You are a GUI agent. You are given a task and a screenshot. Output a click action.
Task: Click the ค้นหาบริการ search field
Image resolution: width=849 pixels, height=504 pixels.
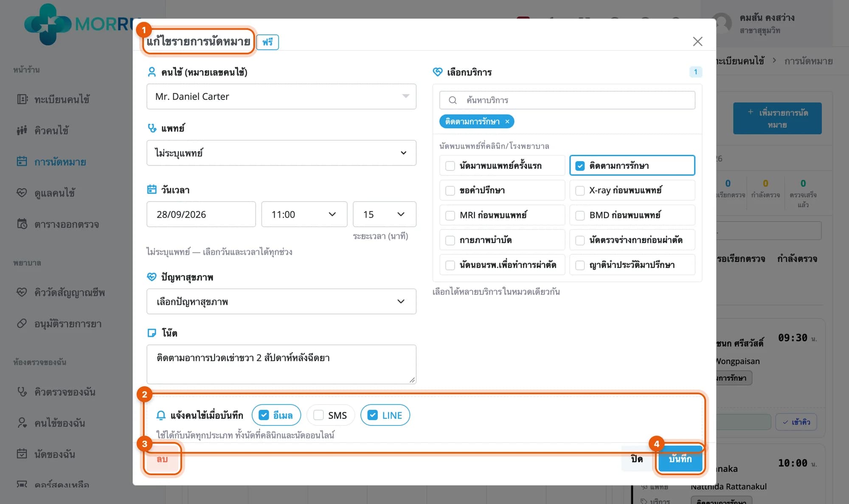click(x=567, y=100)
